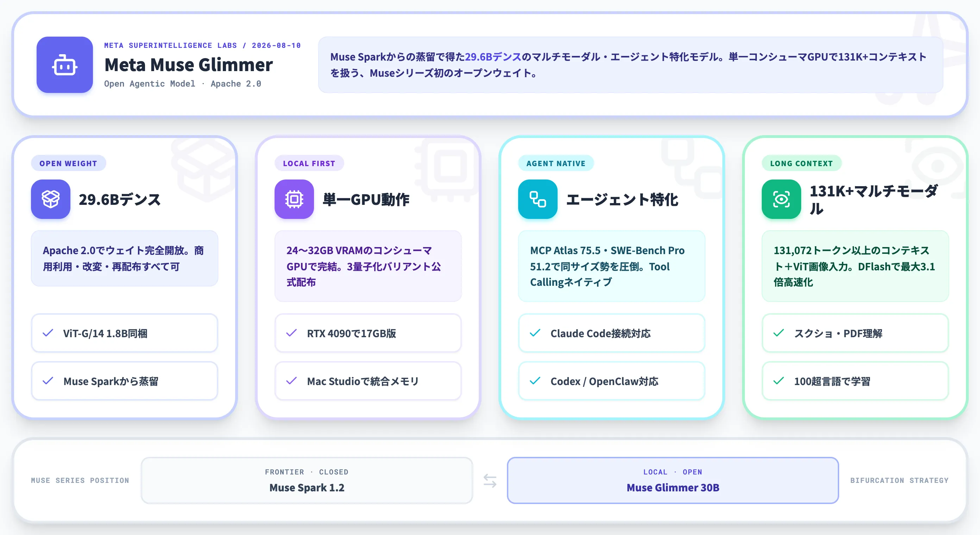Click the RTX 4090で17GB版 row text
This screenshot has height=535, width=980.
pos(352,333)
